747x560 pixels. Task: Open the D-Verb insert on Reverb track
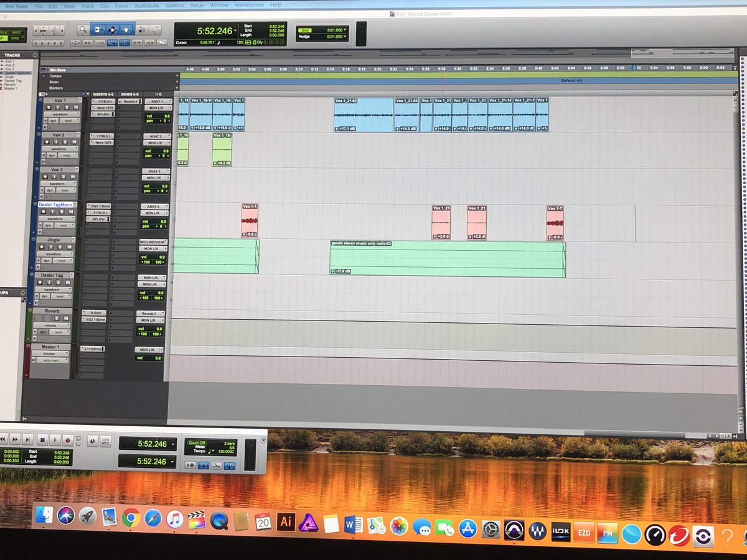[93, 313]
